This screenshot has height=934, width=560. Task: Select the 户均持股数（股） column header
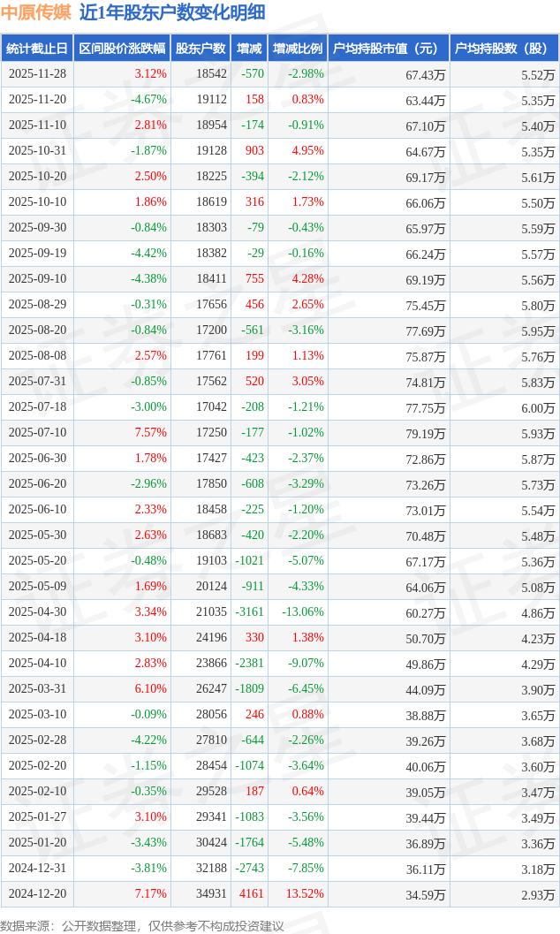503,49
